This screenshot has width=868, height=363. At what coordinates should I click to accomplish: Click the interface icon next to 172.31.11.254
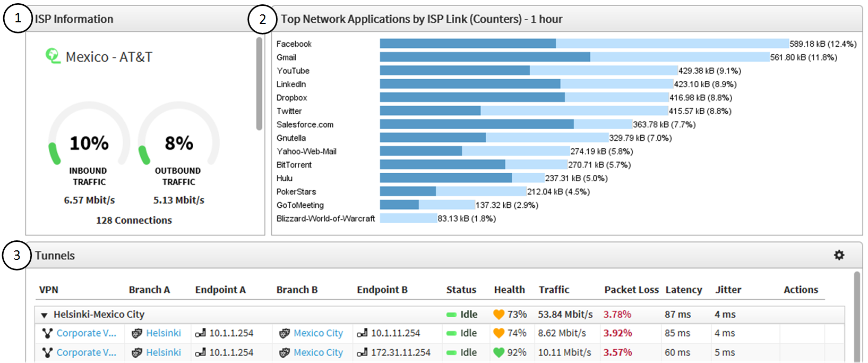tap(362, 352)
